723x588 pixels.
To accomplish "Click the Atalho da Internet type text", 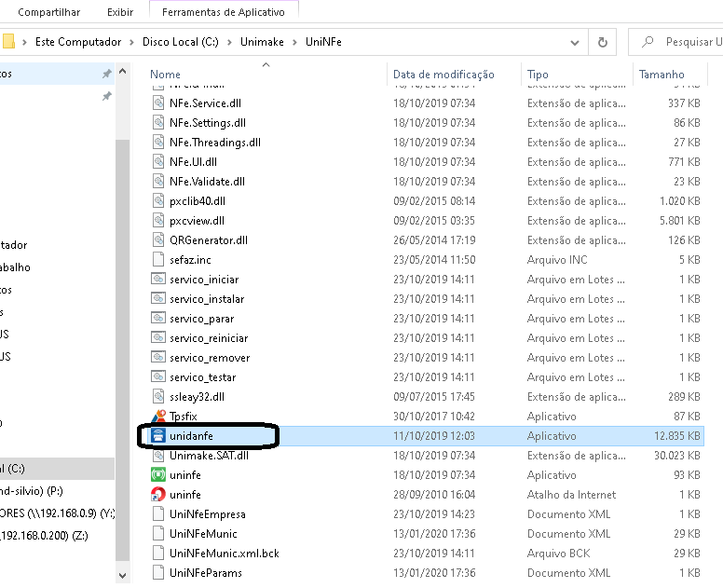I will 571,495.
